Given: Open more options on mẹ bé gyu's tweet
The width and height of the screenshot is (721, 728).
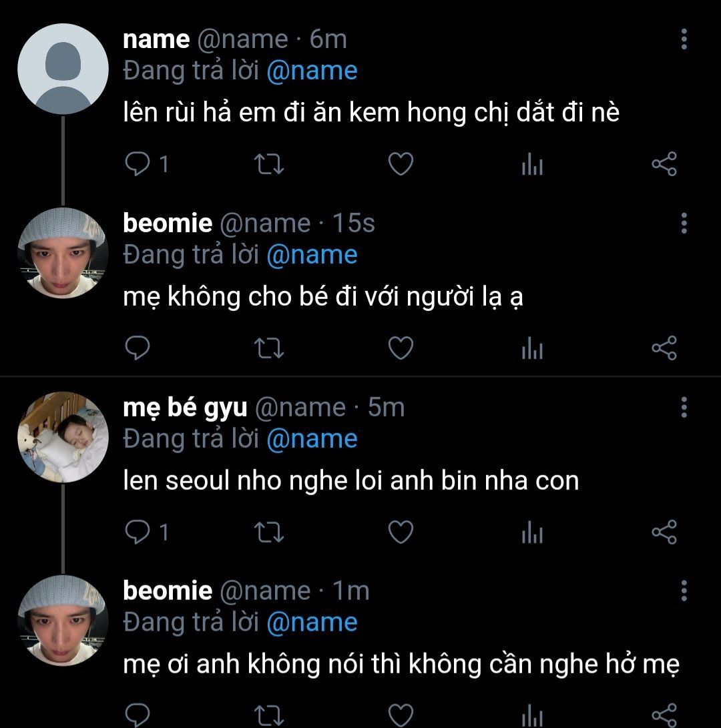Looking at the screenshot, I should point(684,407).
